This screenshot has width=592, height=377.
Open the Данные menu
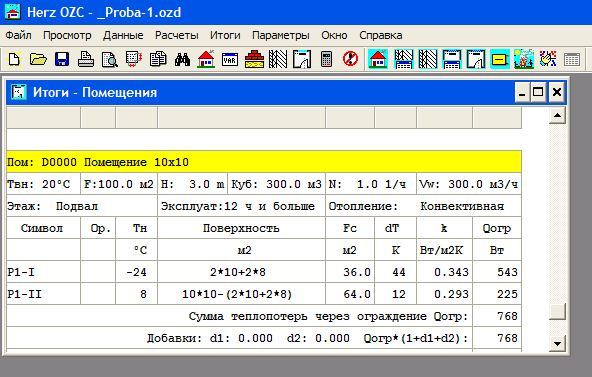123,35
